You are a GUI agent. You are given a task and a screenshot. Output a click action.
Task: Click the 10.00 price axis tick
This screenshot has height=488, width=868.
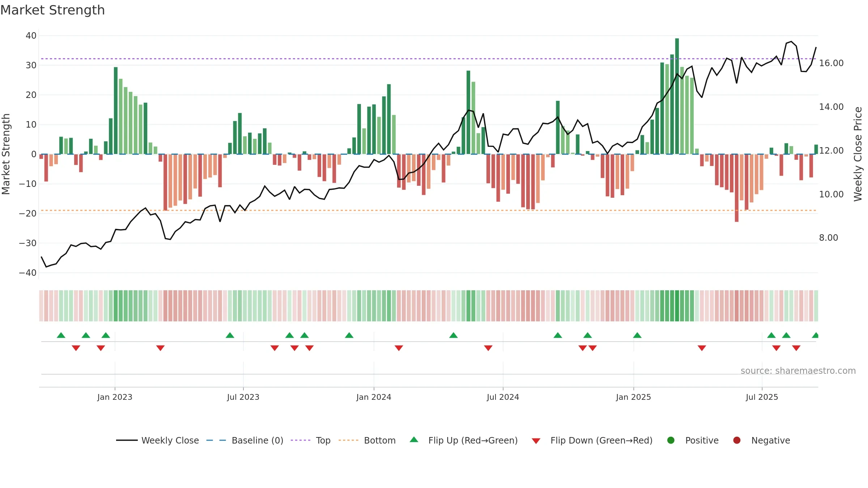pyautogui.click(x=831, y=194)
